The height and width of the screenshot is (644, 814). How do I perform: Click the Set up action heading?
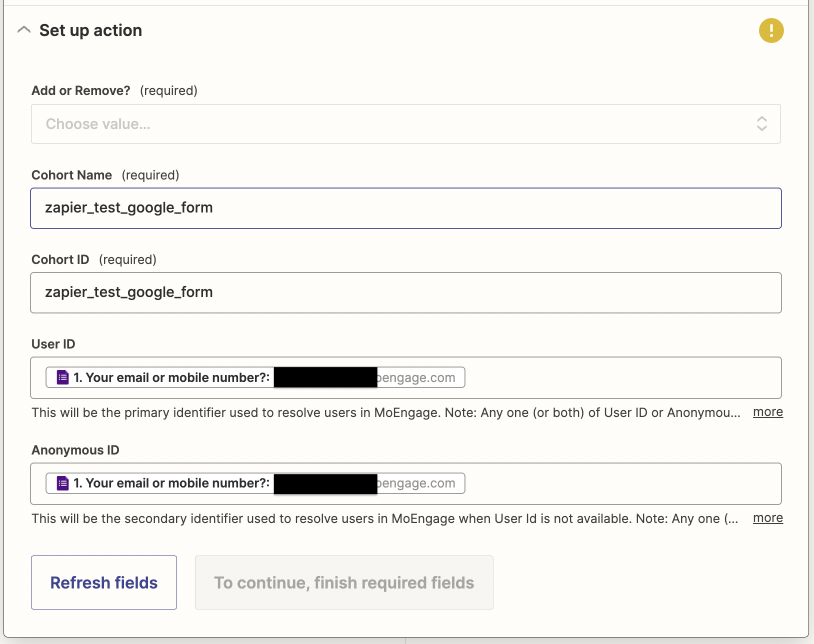tap(90, 30)
